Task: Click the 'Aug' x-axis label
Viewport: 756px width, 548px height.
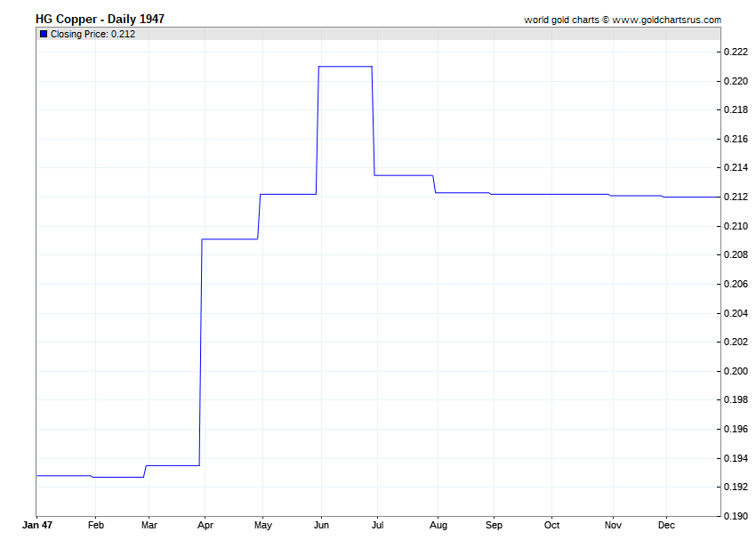Action: click(x=438, y=525)
